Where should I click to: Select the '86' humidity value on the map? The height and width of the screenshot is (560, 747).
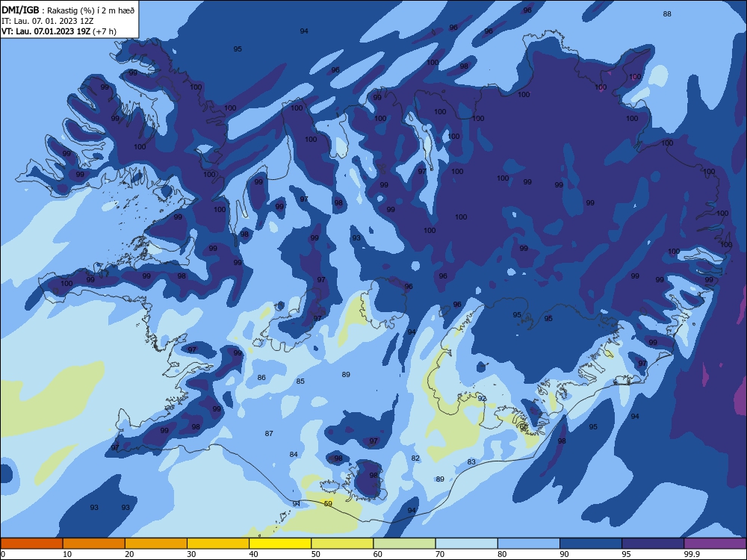(261, 378)
